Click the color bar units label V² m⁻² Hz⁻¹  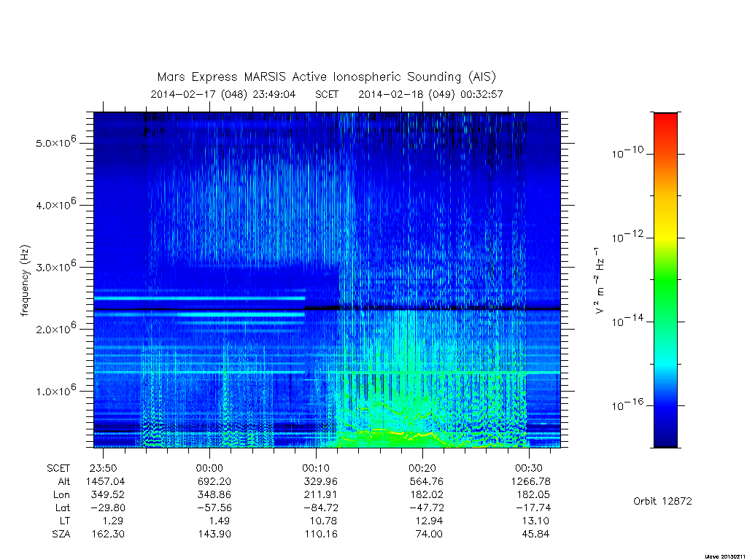(x=599, y=281)
